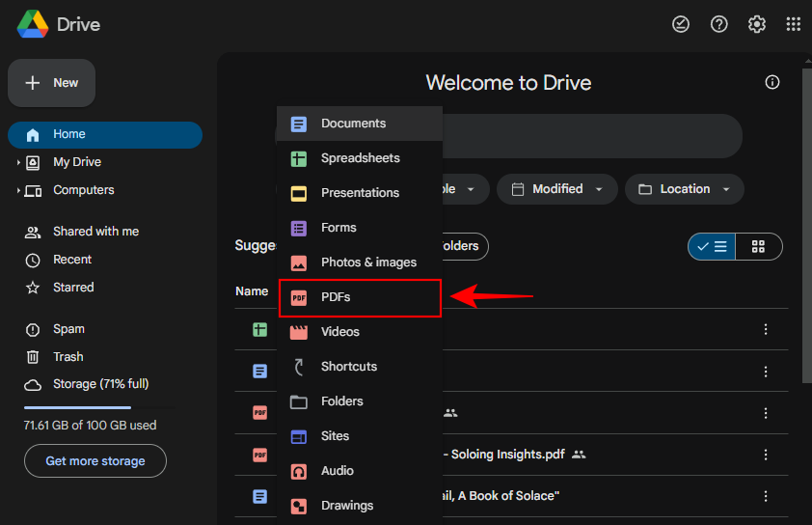Select Drawings from type menu
This screenshot has height=525, width=812.
[x=360, y=506]
